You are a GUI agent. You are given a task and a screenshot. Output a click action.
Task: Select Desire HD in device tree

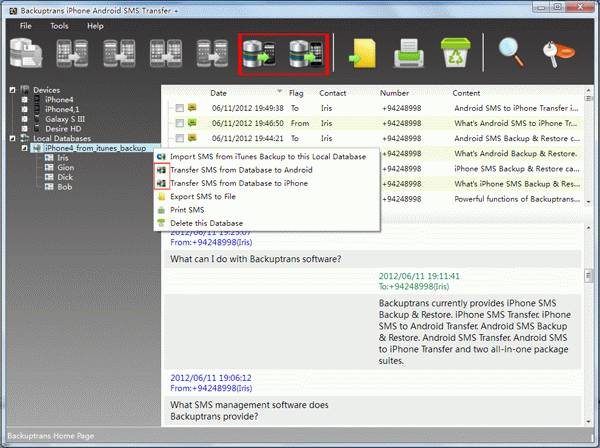(x=63, y=129)
